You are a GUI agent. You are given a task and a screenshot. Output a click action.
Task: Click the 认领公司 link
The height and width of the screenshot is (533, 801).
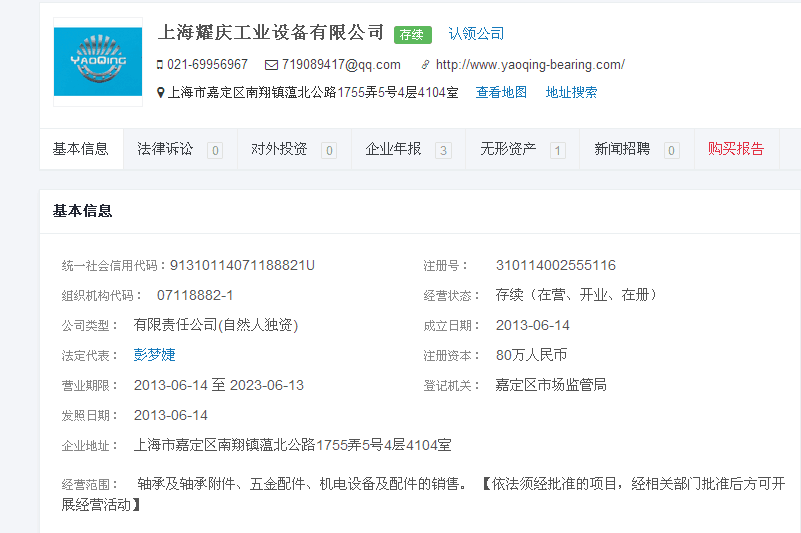pyautogui.click(x=476, y=34)
